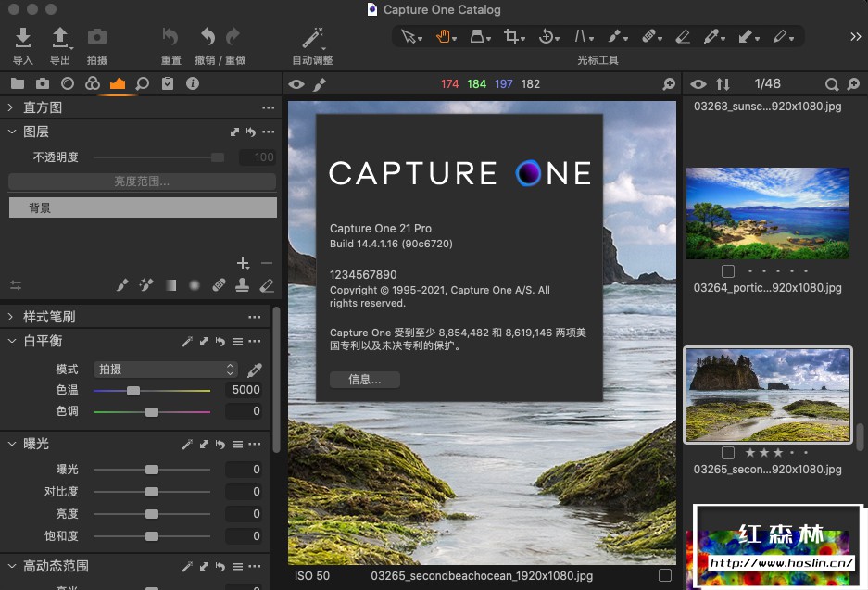Image resolution: width=868 pixels, height=590 pixels.
Task: Open the Color tool tab
Action: 92,84
